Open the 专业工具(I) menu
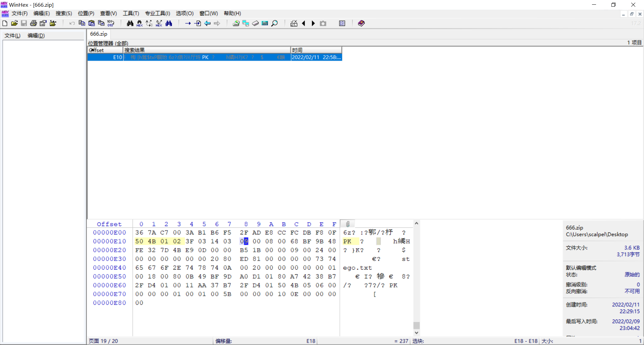 (157, 13)
